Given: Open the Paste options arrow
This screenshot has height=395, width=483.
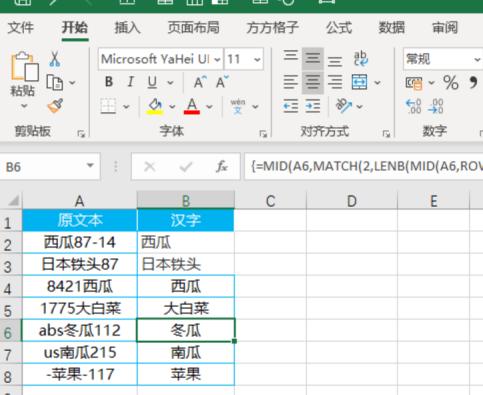Looking at the screenshot, I should 24,106.
